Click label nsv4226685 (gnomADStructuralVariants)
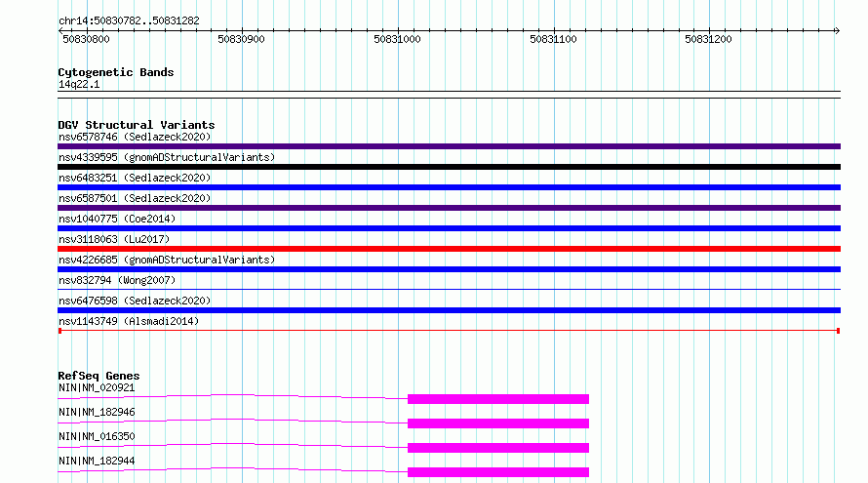This screenshot has height=483, width=868. (x=167, y=260)
